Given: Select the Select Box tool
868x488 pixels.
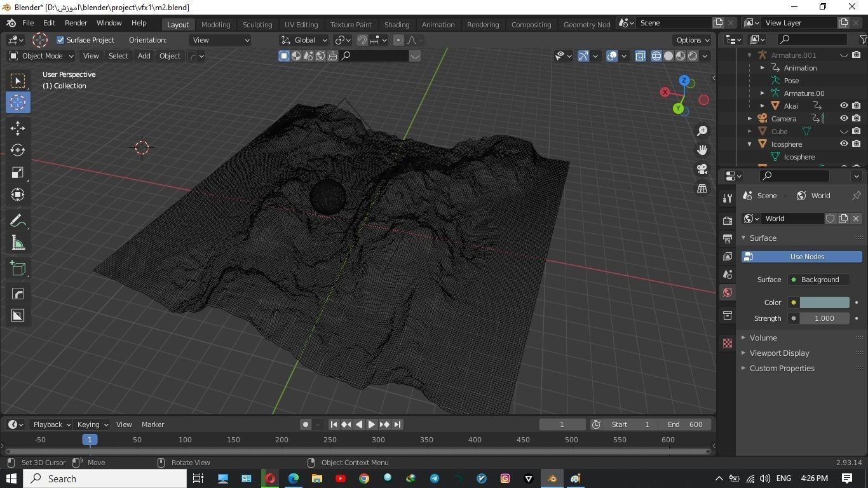Looking at the screenshot, I should (18, 80).
